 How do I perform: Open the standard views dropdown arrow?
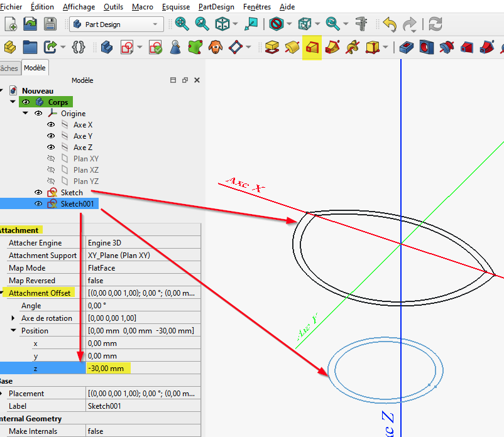pos(235,24)
